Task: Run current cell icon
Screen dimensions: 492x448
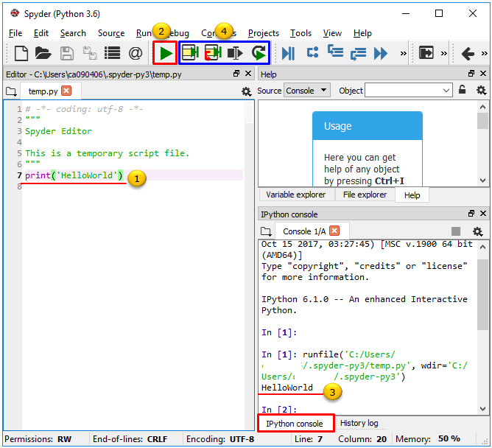Action: coord(190,52)
